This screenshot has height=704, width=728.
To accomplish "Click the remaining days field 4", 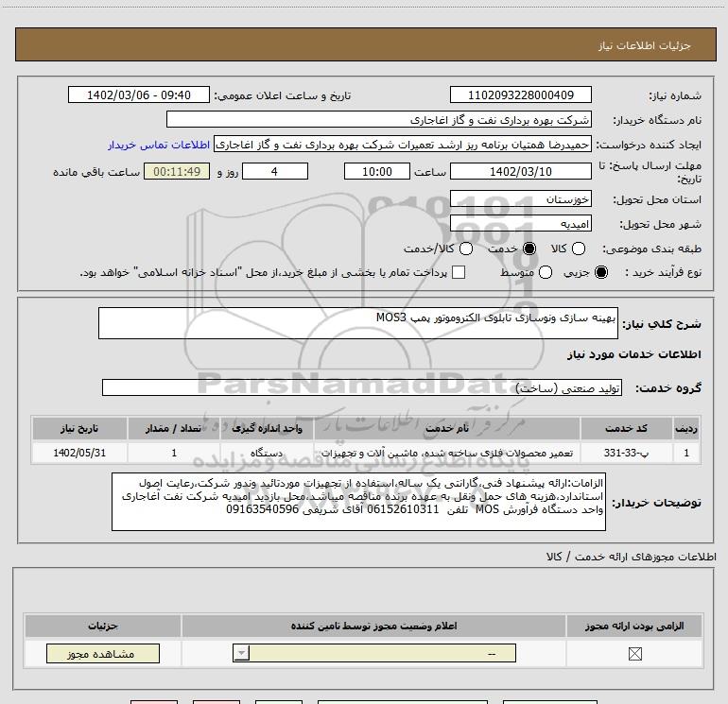I will coord(275,171).
